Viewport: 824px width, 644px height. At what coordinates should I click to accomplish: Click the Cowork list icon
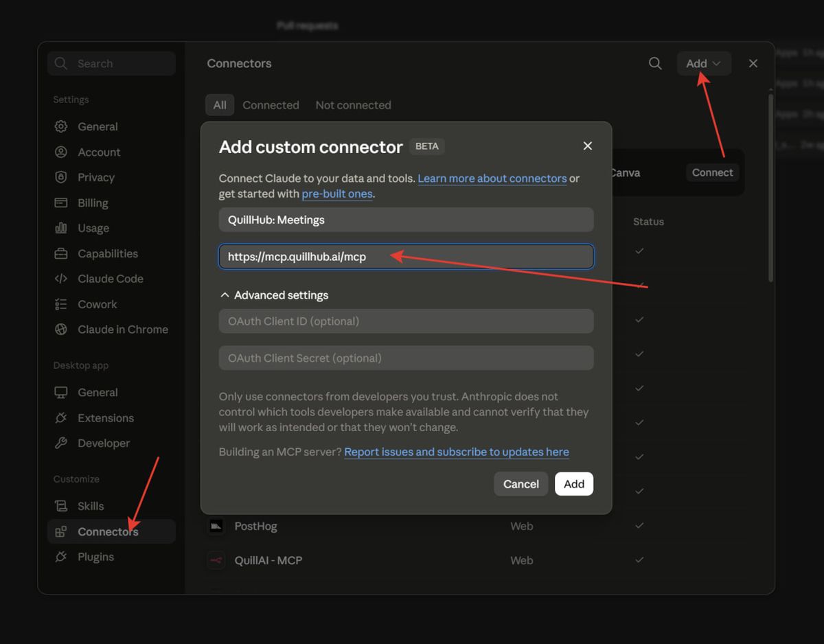coord(61,304)
